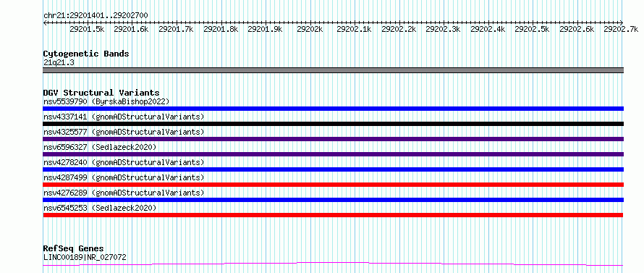Image resolution: width=644 pixels, height=273 pixels.
Task: Select the red bar under nsv4287499
Action: (333, 185)
